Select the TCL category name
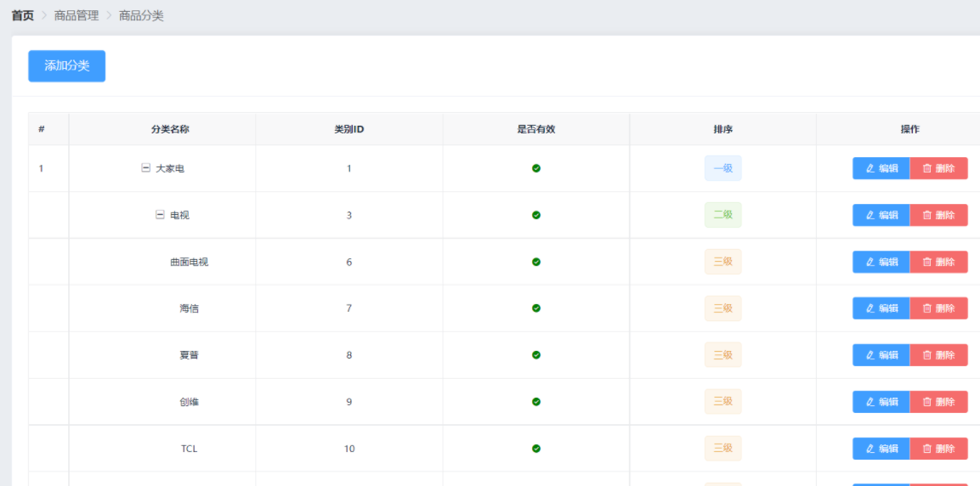The height and width of the screenshot is (486, 980). [x=190, y=449]
